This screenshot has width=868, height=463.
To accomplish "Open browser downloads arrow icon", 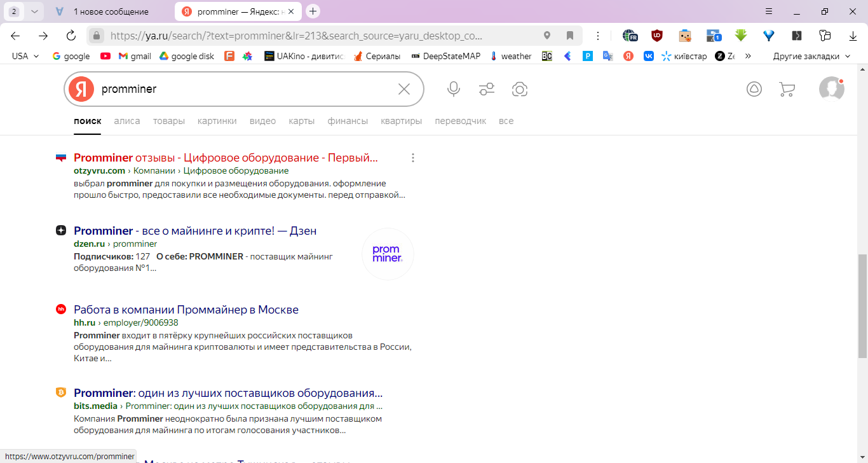I will click(853, 36).
